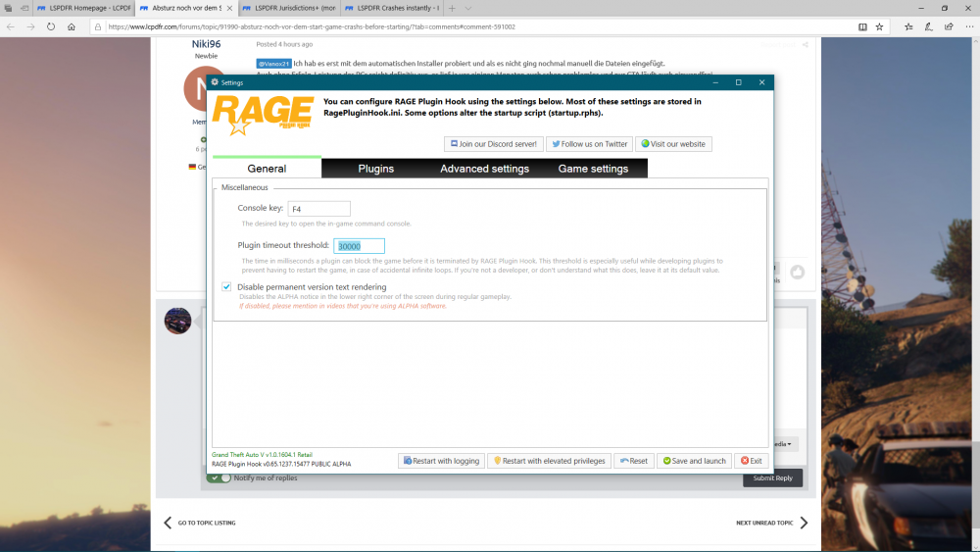The image size is (980, 552).
Task: Toggle Notify me of replies switch
Action: click(219, 477)
